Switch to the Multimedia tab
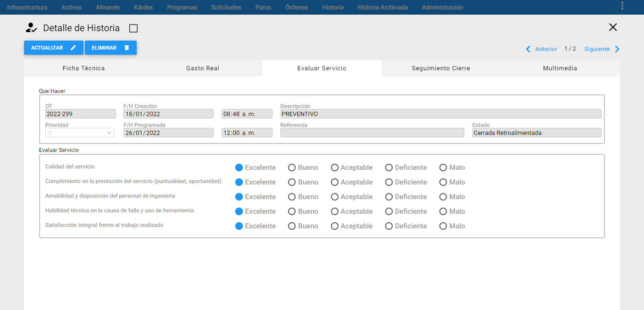Viewport: 644px width, 310px height. (560, 68)
